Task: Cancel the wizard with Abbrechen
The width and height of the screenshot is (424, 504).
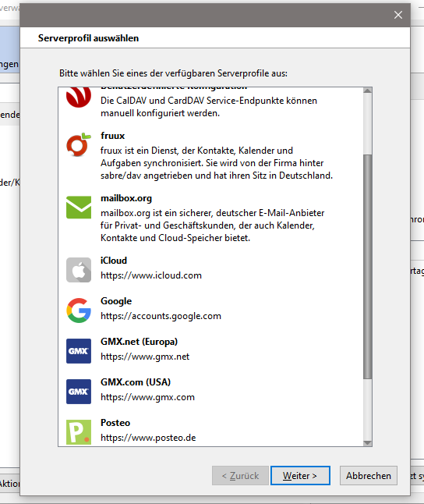Action: tap(369, 475)
